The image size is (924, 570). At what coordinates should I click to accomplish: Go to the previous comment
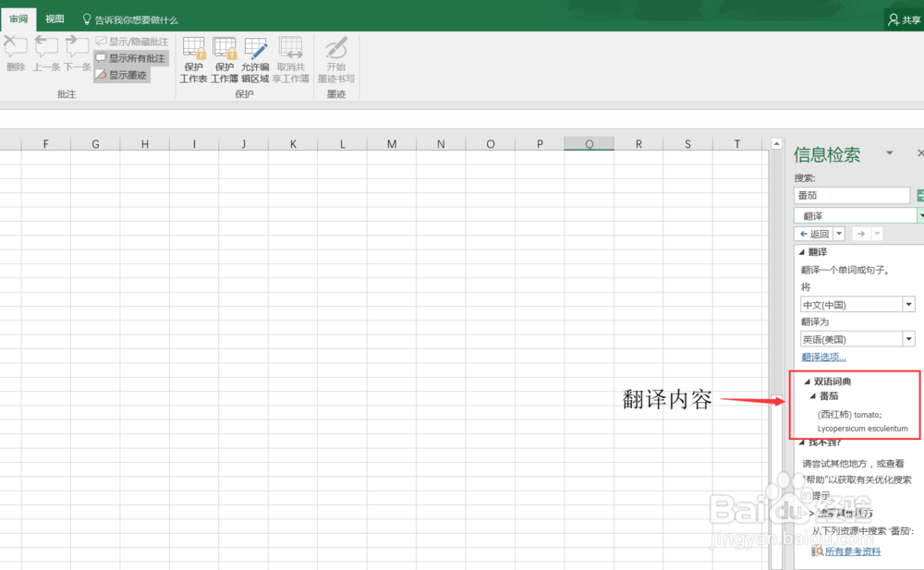point(46,53)
